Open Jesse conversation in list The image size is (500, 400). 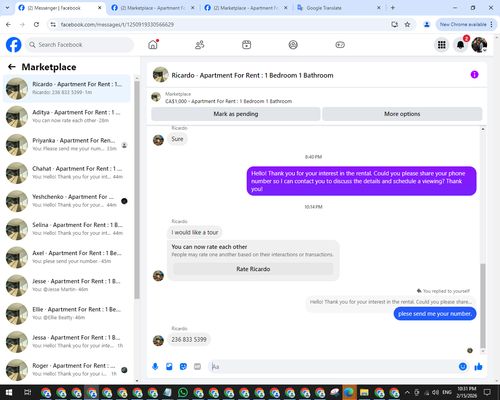[67, 285]
